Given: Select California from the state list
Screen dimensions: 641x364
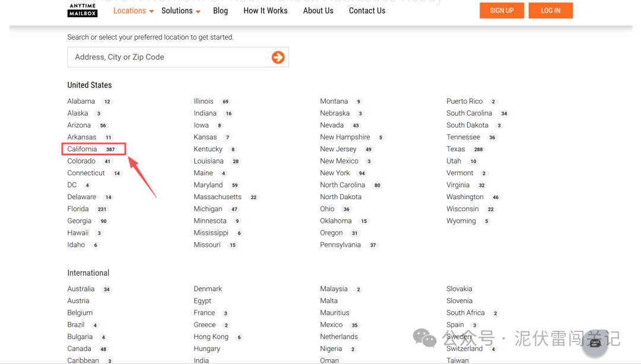Looking at the screenshot, I should (x=82, y=149).
